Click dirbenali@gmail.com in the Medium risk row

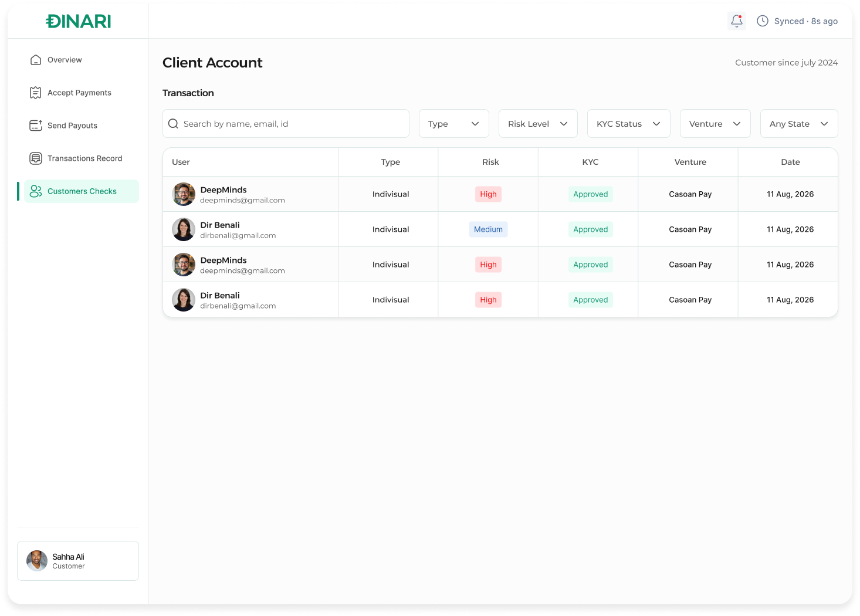(238, 236)
